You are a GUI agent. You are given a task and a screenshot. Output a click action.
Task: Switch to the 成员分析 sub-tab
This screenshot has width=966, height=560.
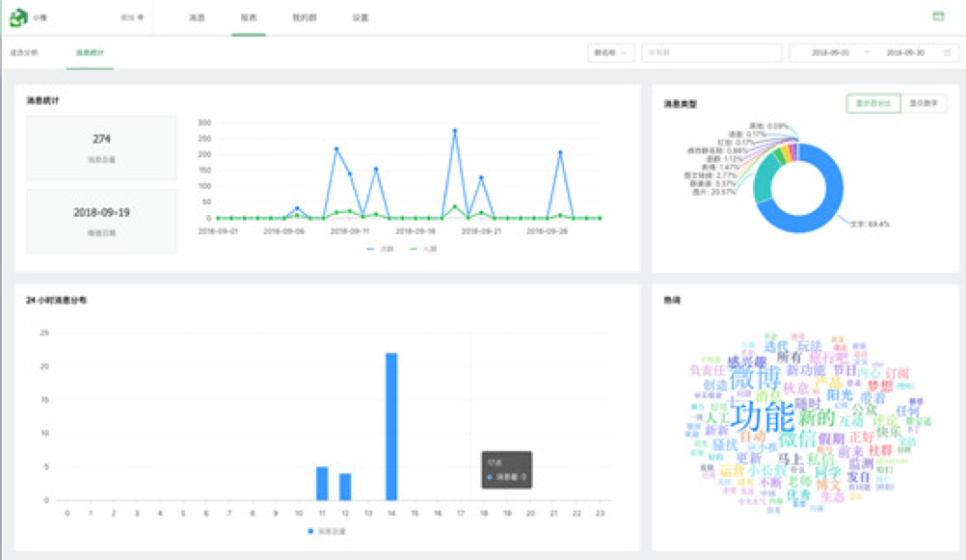click(x=24, y=52)
